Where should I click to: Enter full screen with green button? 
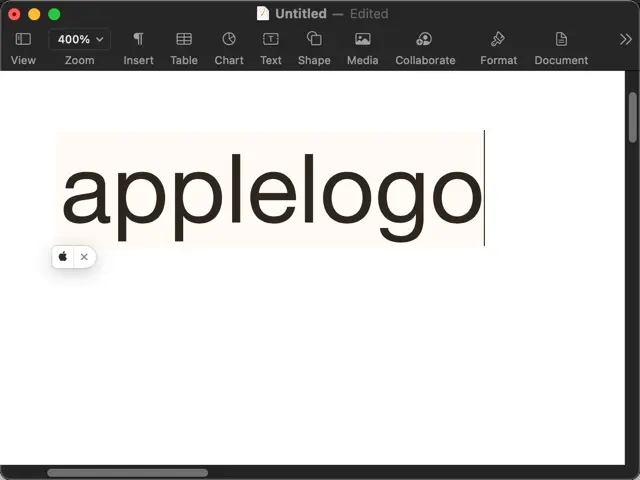tap(54, 14)
